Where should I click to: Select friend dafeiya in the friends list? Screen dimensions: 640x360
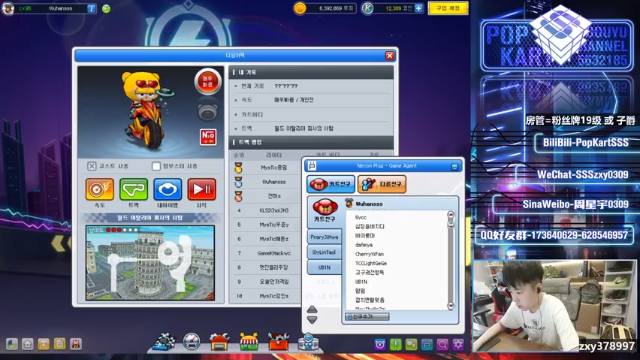pos(364,245)
